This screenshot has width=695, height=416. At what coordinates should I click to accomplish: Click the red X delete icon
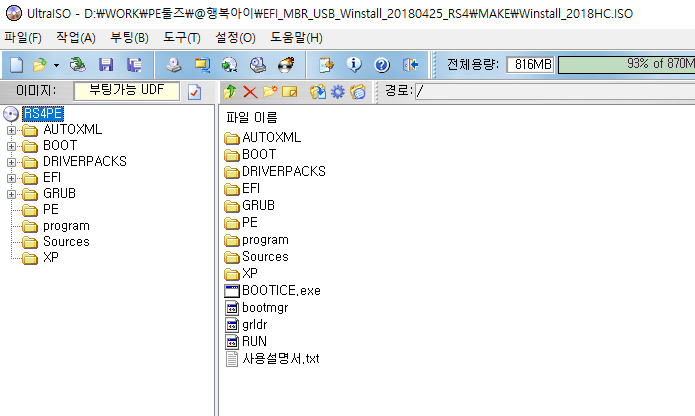pyautogui.click(x=250, y=92)
